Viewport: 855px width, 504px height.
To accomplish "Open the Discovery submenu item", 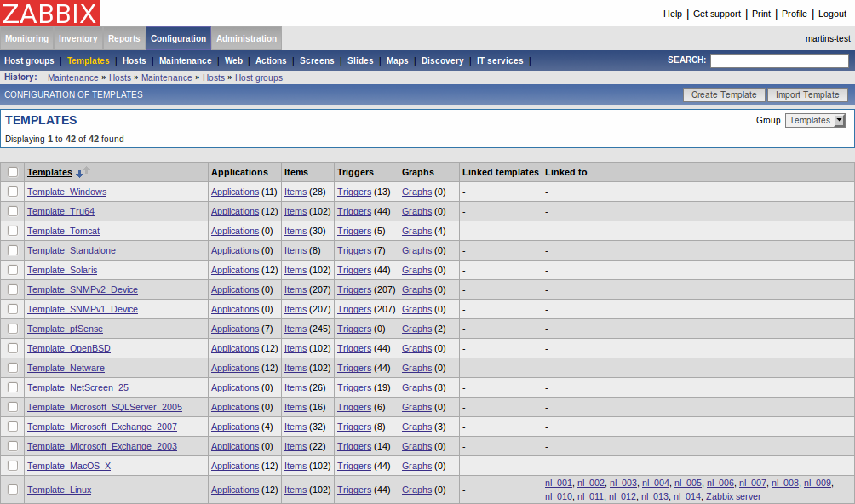I will click(442, 61).
